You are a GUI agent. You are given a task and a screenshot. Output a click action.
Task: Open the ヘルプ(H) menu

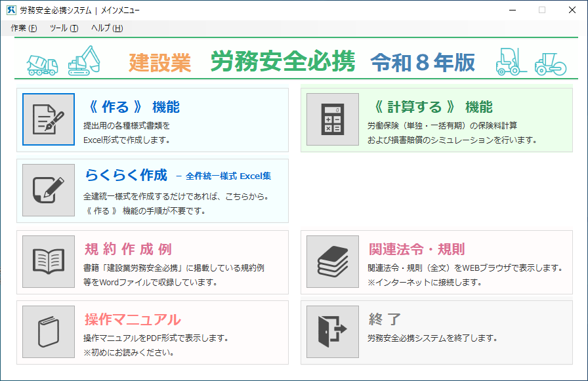tap(106, 28)
